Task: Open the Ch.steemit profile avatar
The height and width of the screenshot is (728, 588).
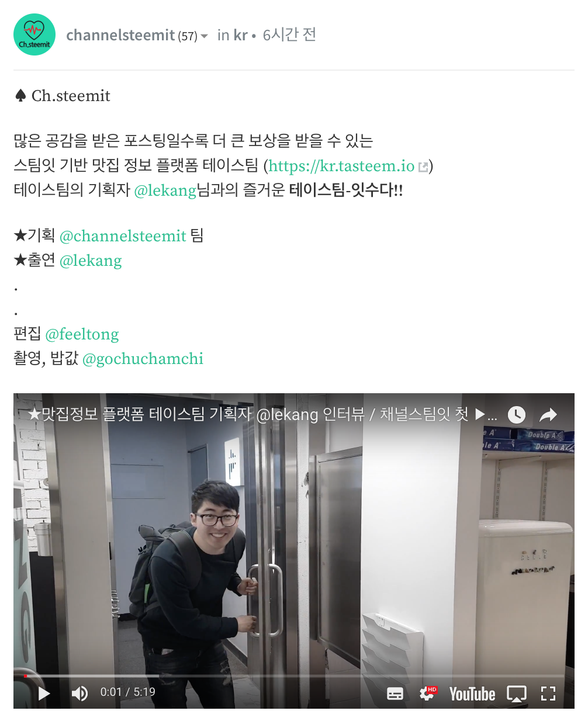Action: pyautogui.click(x=34, y=34)
